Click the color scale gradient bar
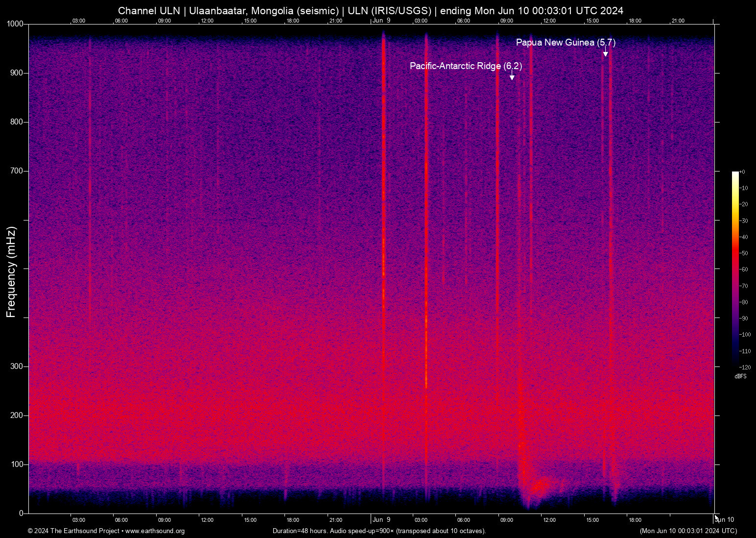The image size is (756, 538). [735, 269]
